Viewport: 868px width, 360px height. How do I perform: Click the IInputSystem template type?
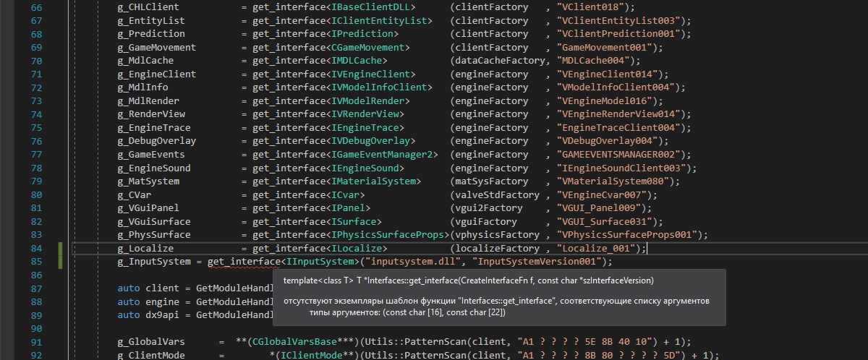point(318,262)
